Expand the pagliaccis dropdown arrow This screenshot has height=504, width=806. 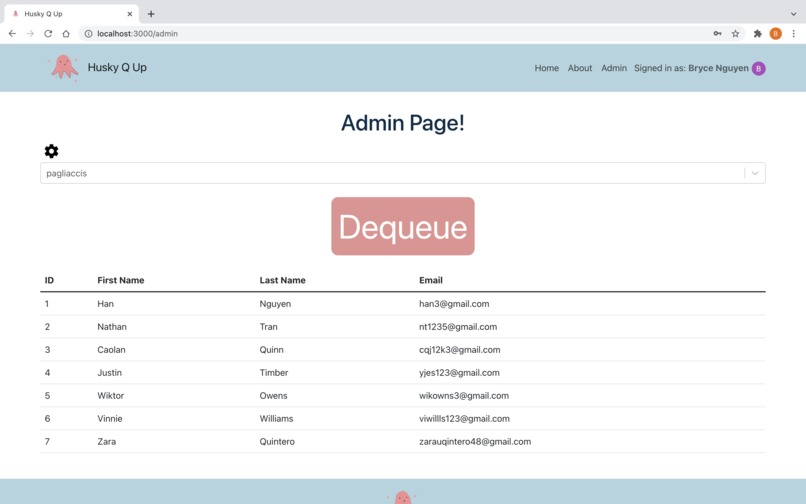coord(755,173)
